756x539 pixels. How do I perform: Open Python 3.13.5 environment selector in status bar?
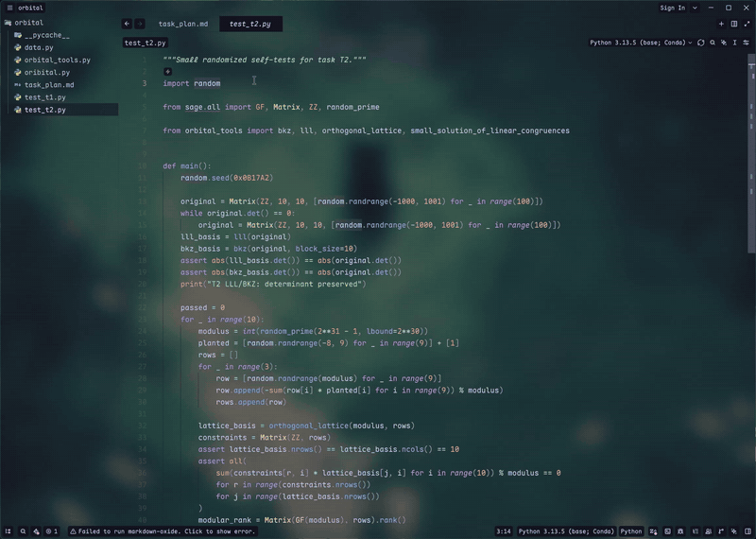click(566, 531)
